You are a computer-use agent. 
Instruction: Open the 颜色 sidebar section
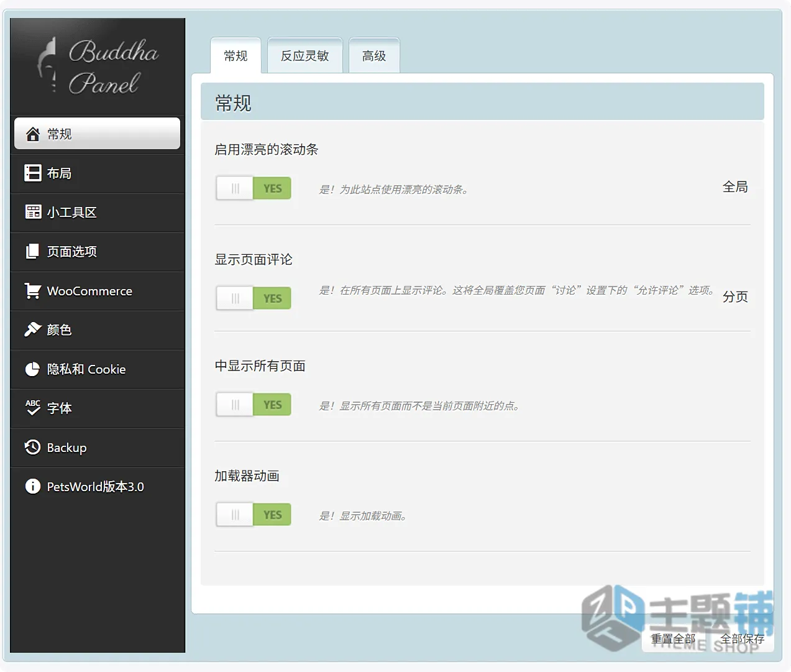pyautogui.click(x=98, y=330)
